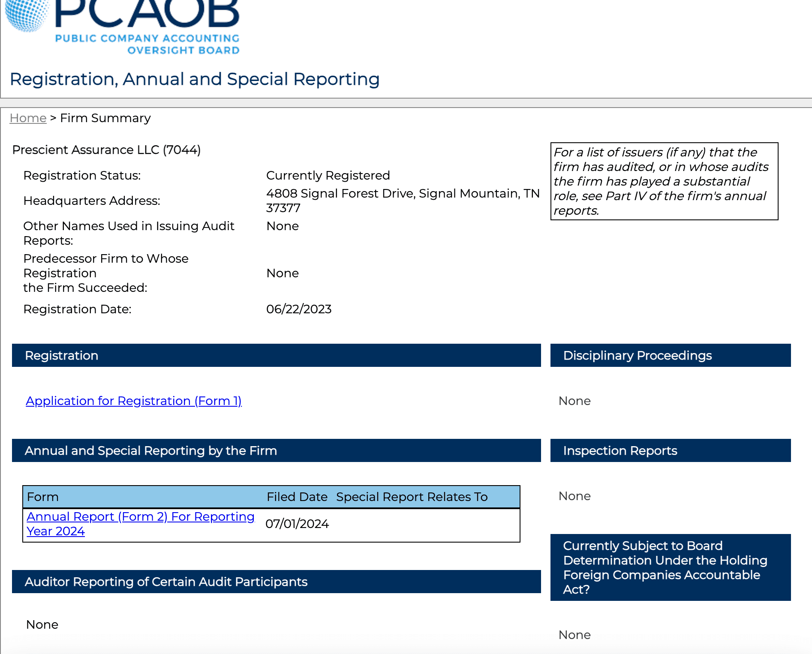
Task: Click the Disciplinary Proceedings section header
Action: click(x=671, y=355)
